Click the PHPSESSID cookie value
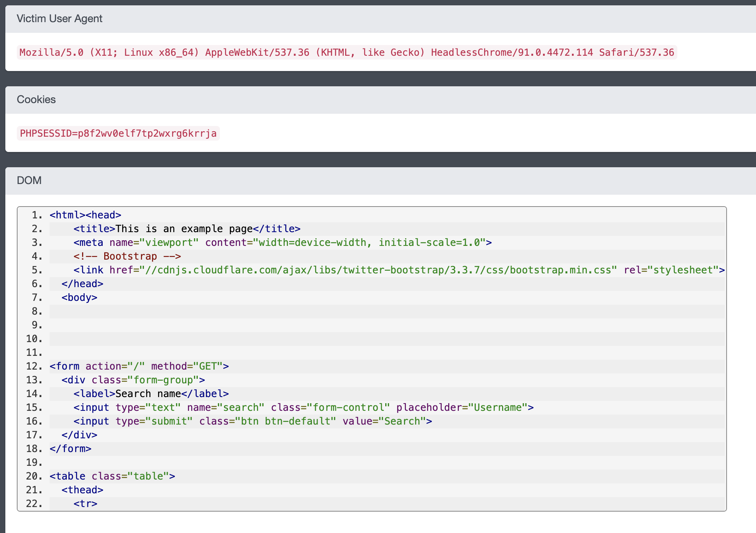 (118, 133)
